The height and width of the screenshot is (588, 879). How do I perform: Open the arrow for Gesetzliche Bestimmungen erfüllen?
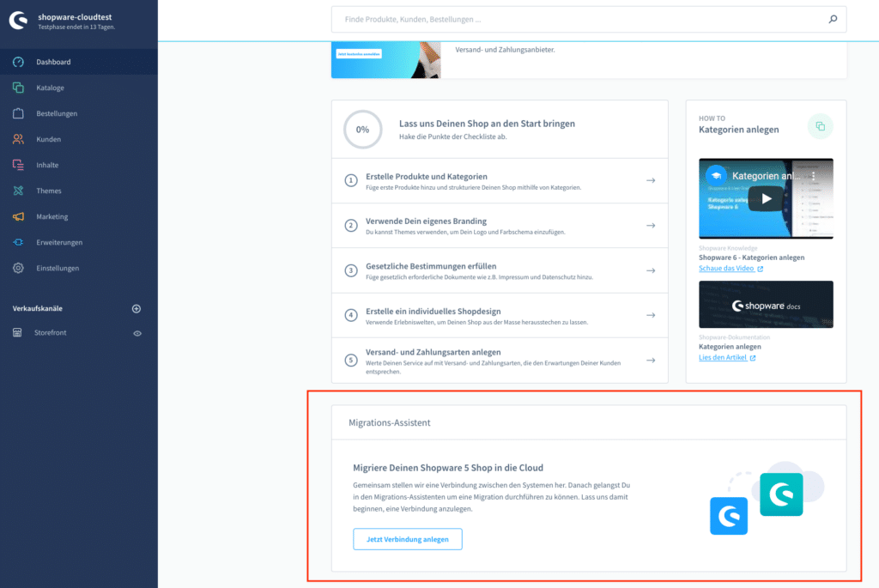point(651,270)
